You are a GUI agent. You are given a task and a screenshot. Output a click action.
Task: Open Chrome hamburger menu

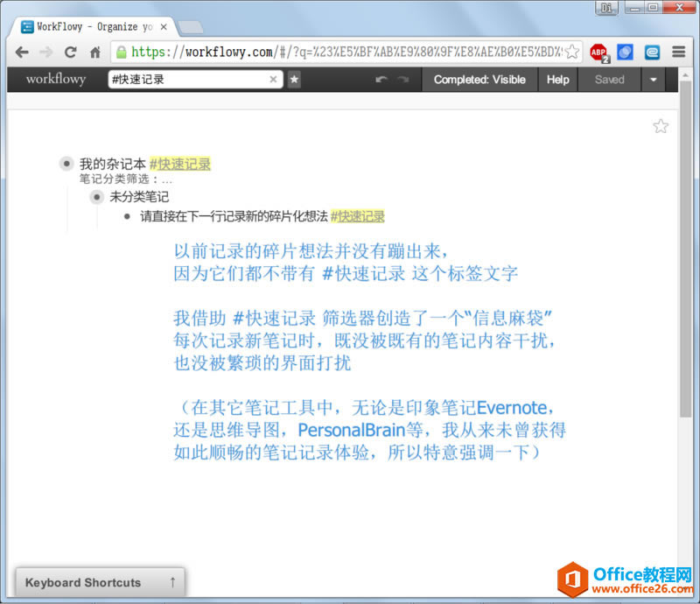(x=679, y=52)
